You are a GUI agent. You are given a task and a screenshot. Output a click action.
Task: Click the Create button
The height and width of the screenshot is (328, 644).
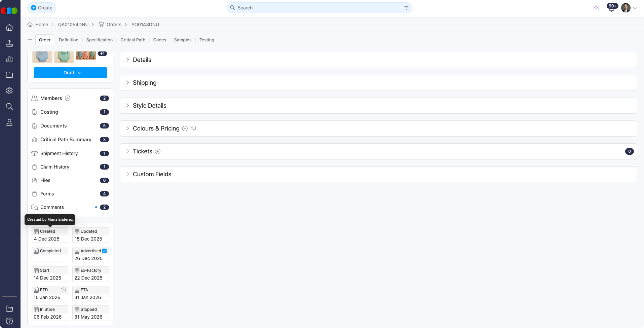pos(42,8)
